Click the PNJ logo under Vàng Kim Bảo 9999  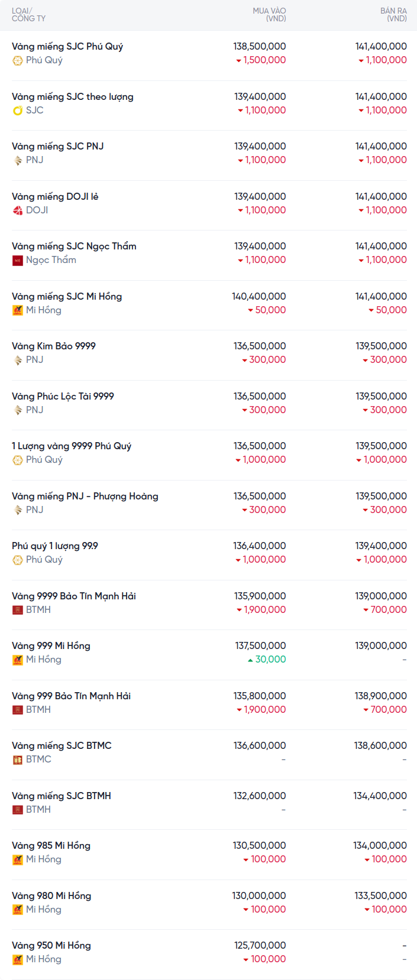[18, 360]
